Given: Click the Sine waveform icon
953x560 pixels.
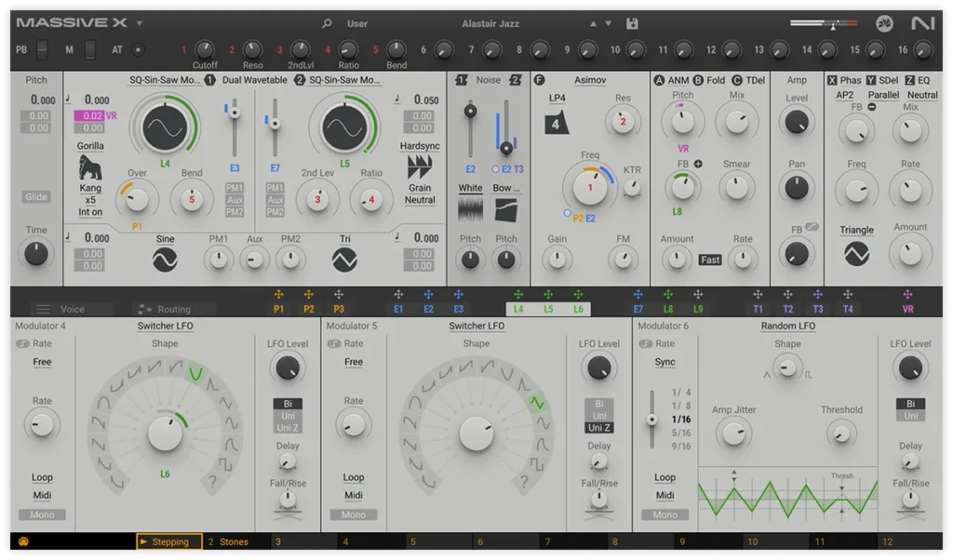Looking at the screenshot, I should (165, 260).
